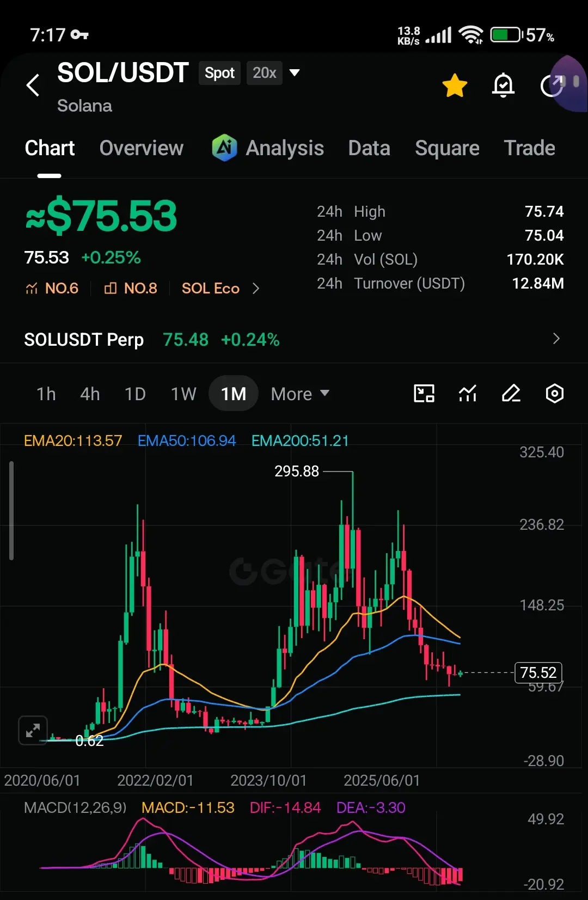
Task: Select the drawing pencil tool icon
Action: 511,393
